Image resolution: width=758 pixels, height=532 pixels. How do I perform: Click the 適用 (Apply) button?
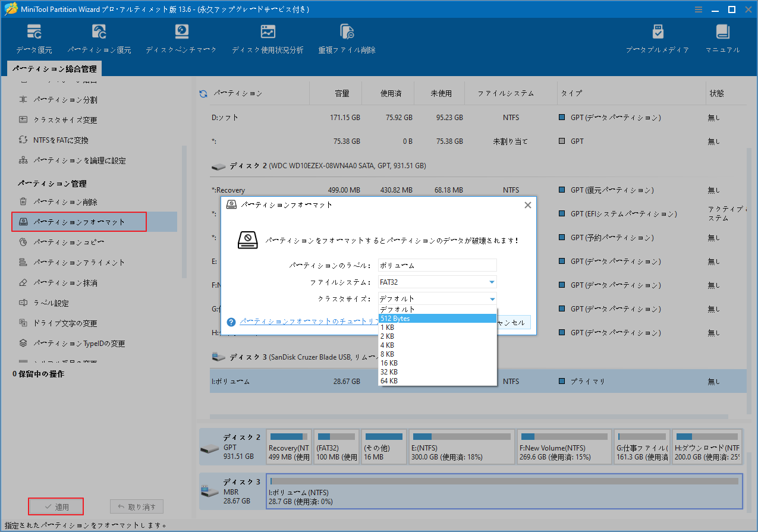[56, 506]
